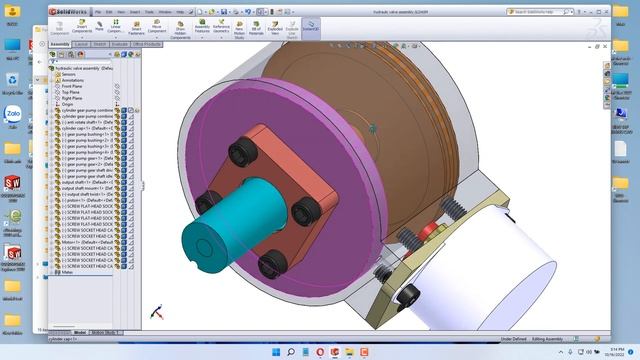Expand Assembly Features dropdown arrow
This screenshot has height=360, width=640.
click(202, 38)
